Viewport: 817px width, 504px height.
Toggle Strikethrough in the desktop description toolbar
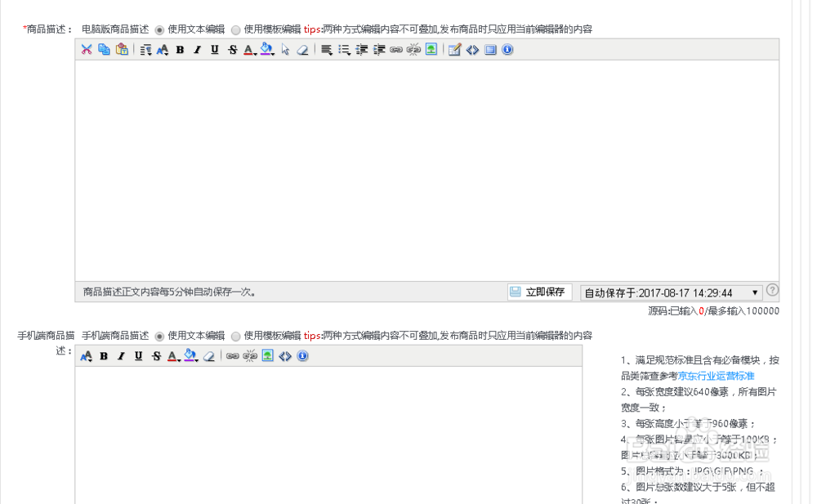[x=232, y=50]
